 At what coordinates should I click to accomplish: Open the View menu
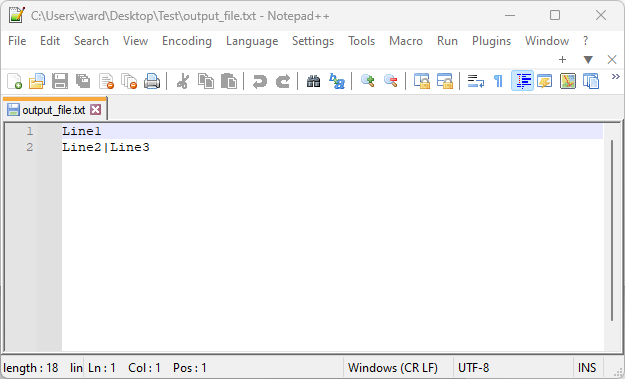136,41
